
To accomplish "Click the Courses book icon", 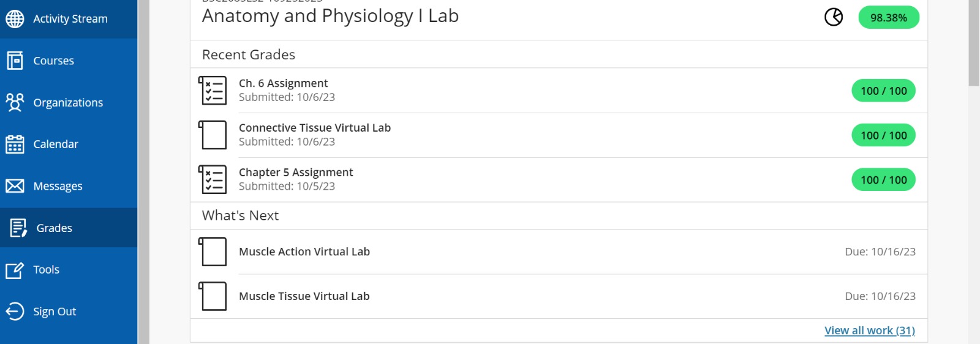I will 15,61.
